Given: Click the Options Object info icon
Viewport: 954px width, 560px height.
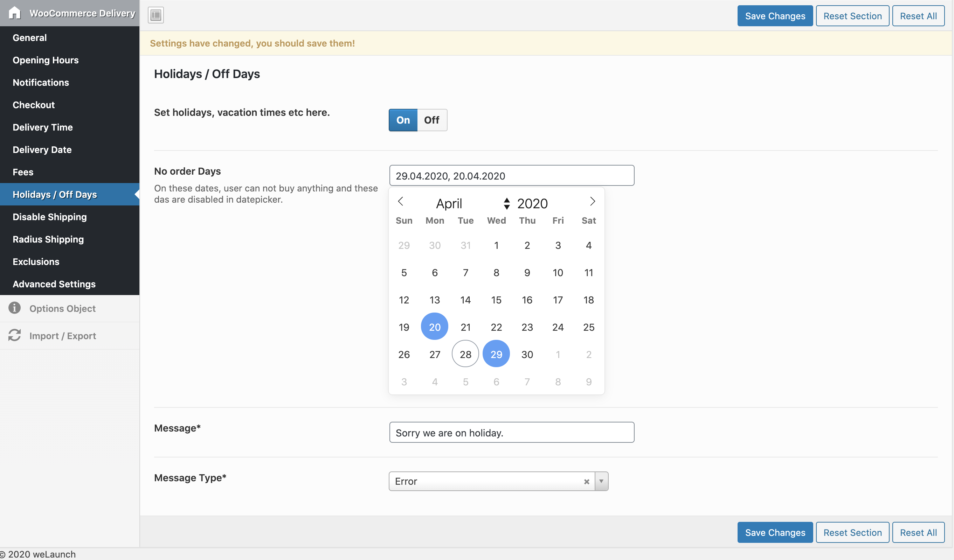Looking at the screenshot, I should tap(14, 308).
